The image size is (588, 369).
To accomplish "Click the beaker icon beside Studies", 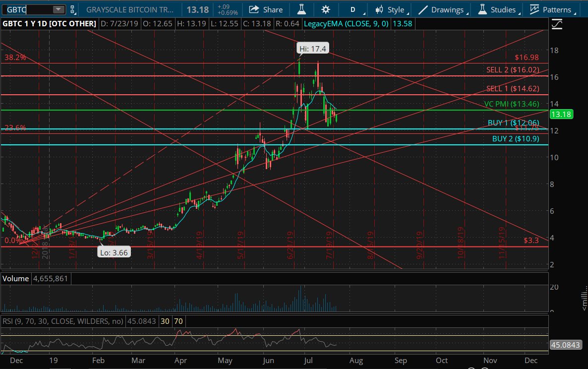I will [482, 9].
